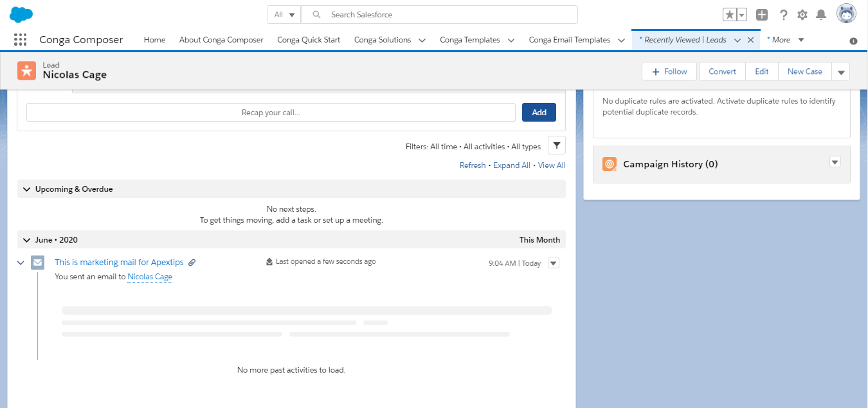Click the Add button
This screenshot has height=408, width=868.
(x=539, y=112)
